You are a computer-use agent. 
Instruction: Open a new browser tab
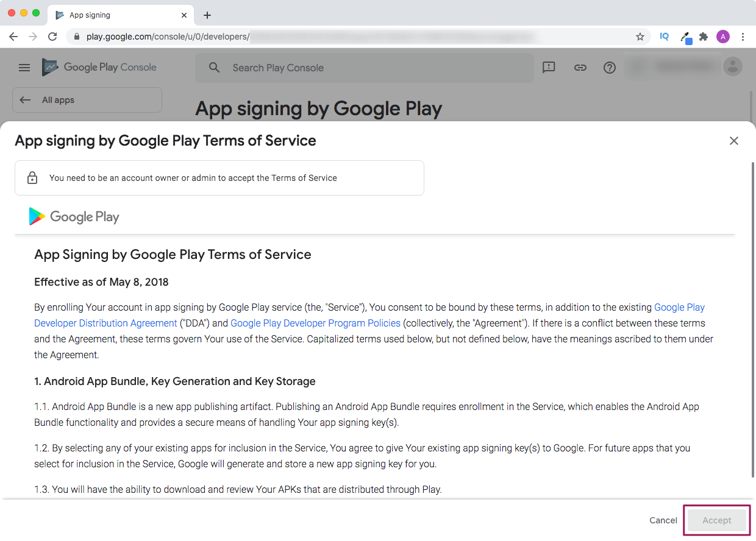207,15
